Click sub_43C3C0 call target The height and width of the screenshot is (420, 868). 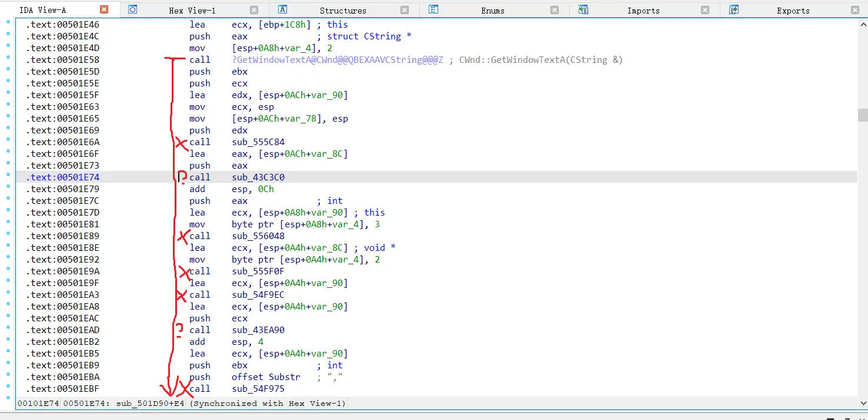(x=258, y=177)
